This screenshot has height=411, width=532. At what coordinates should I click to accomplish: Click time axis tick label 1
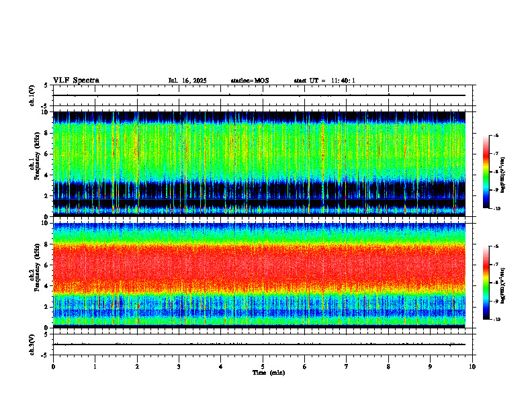95,367
